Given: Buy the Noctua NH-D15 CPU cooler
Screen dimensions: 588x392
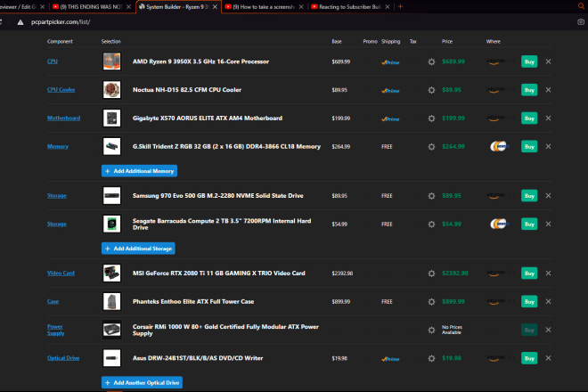Looking at the screenshot, I should click(x=529, y=90).
